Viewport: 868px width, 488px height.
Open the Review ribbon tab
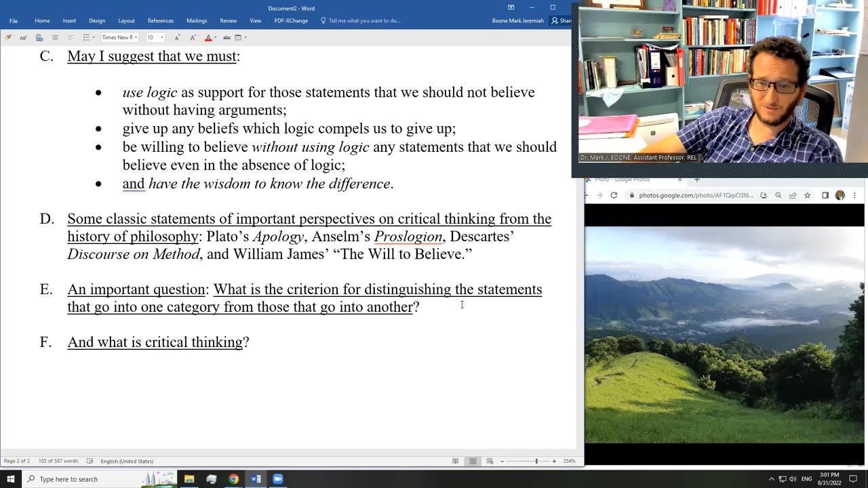[x=229, y=20]
